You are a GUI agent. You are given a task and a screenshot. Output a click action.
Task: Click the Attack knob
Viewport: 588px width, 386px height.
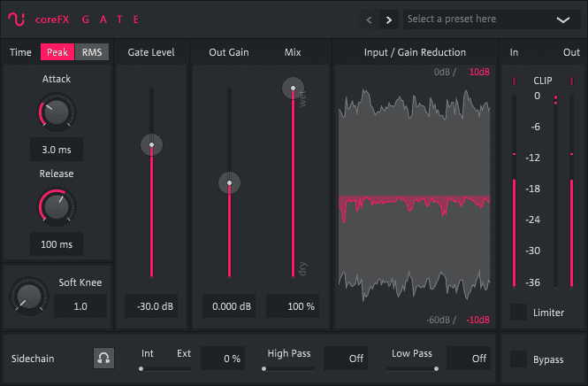[x=57, y=112]
